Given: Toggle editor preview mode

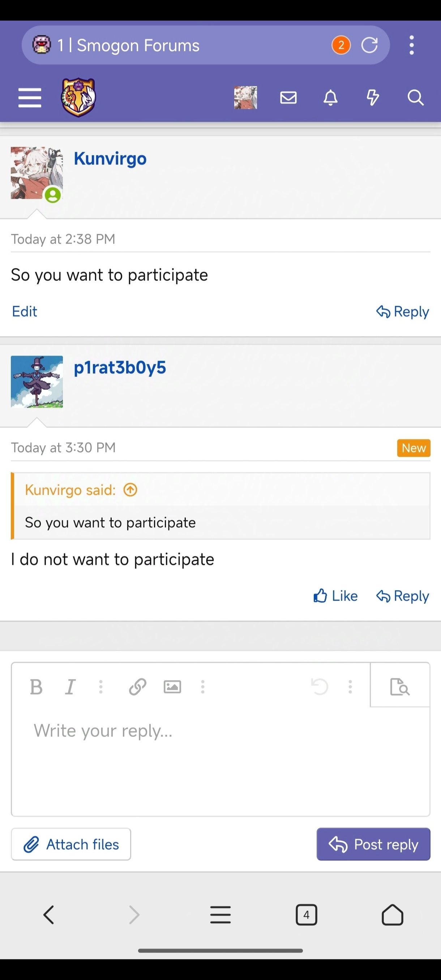Looking at the screenshot, I should click(400, 686).
